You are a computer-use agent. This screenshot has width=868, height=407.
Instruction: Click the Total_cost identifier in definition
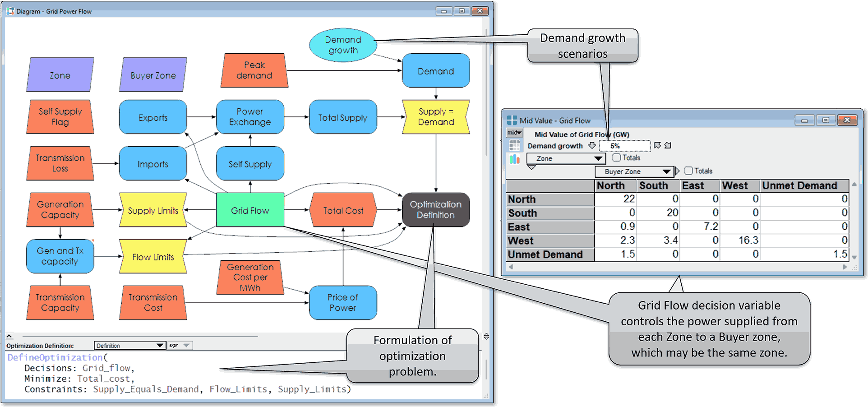point(103,379)
